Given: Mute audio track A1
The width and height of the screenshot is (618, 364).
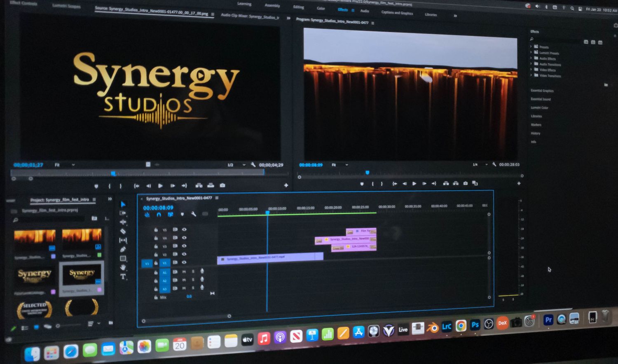Looking at the screenshot, I should (184, 272).
